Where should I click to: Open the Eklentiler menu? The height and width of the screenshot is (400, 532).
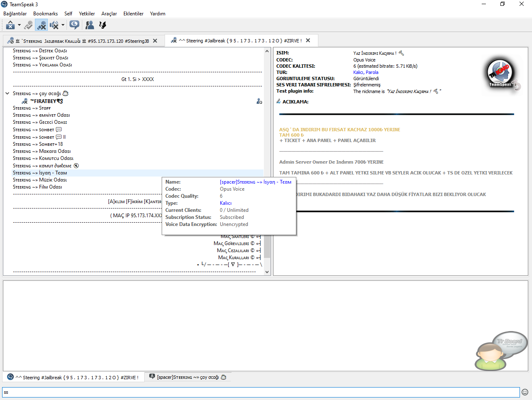point(133,14)
